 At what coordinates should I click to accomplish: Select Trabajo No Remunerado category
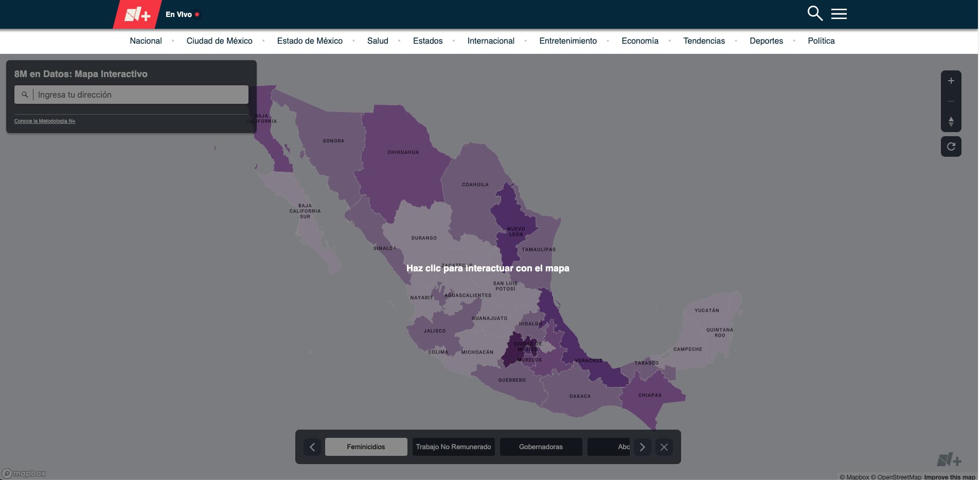tap(453, 447)
